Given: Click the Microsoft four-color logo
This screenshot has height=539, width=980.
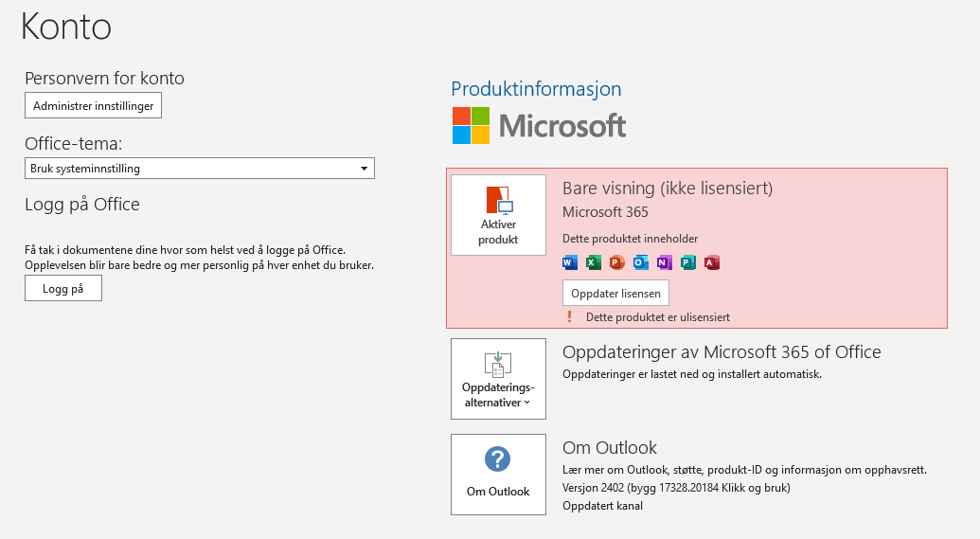Looking at the screenshot, I should [x=471, y=125].
